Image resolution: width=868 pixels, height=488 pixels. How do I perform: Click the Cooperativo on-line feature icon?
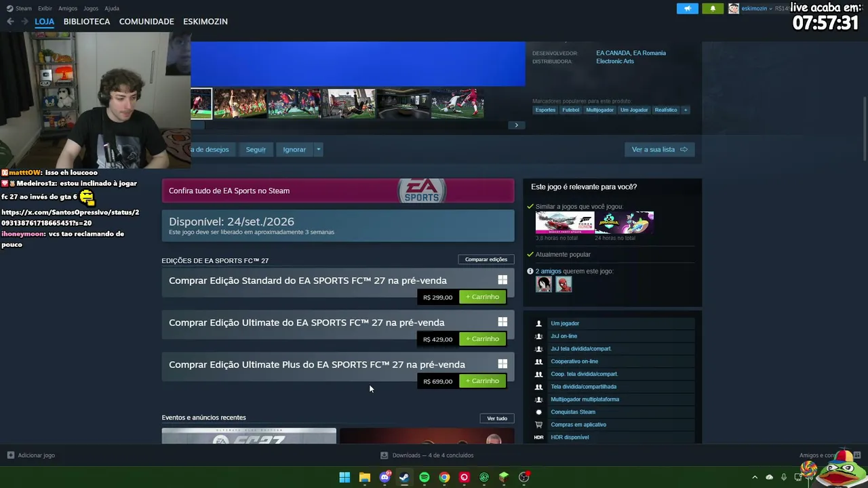click(x=538, y=361)
